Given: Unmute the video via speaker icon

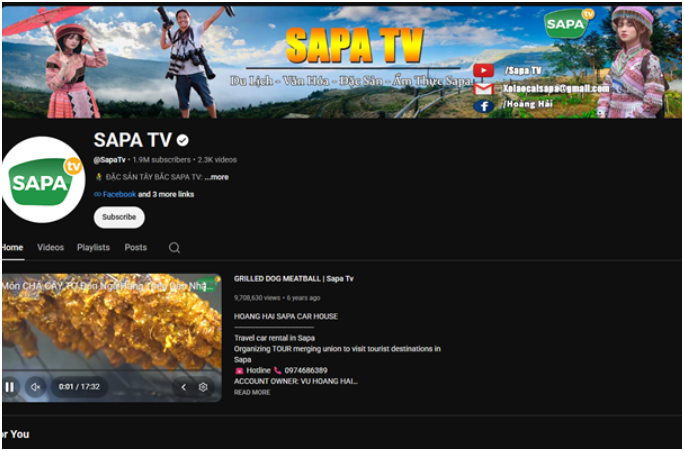Looking at the screenshot, I should click(36, 387).
